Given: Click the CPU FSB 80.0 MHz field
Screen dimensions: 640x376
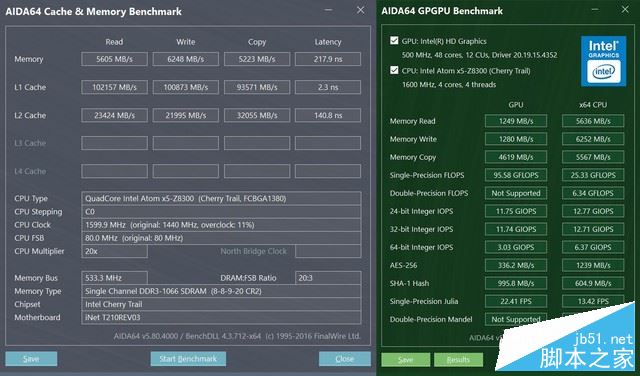Looking at the screenshot, I should [x=221, y=238].
